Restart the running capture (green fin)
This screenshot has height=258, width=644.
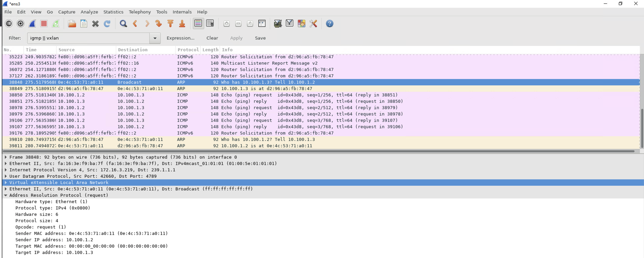coord(56,23)
